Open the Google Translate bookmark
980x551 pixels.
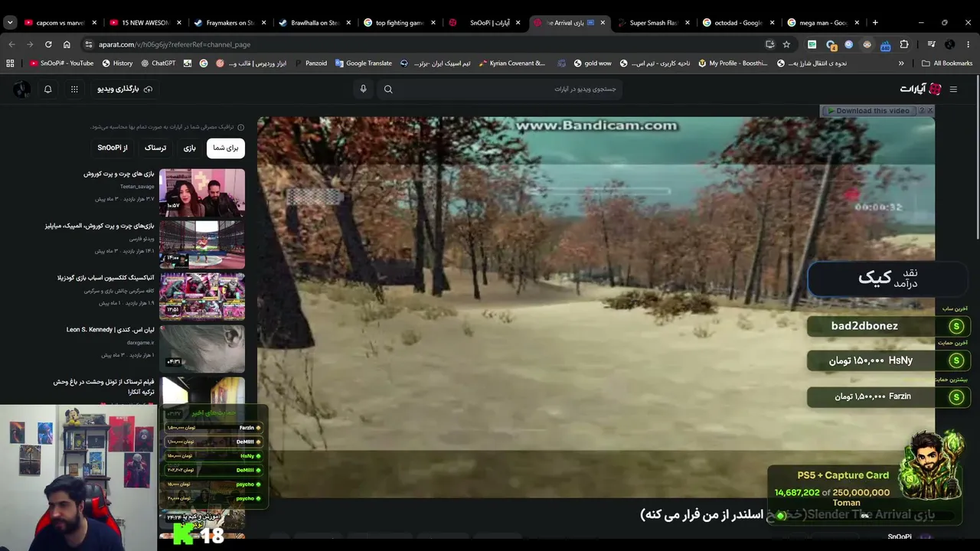364,64
